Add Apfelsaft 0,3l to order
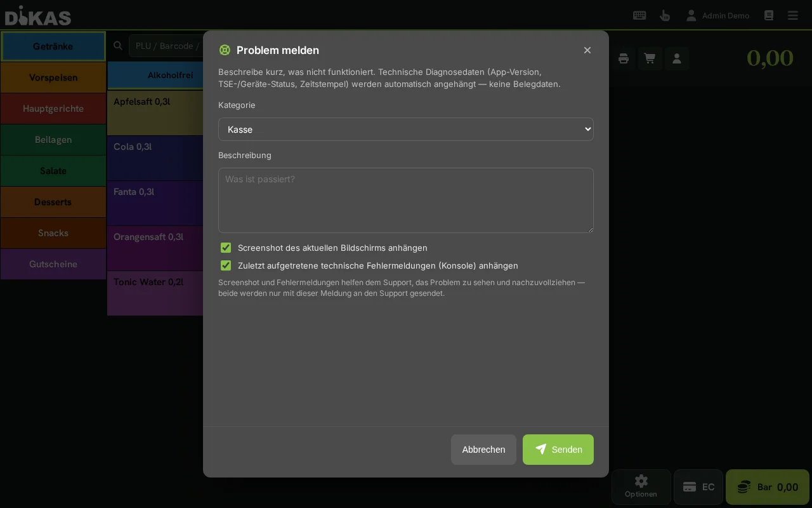812x508 pixels. [155, 112]
